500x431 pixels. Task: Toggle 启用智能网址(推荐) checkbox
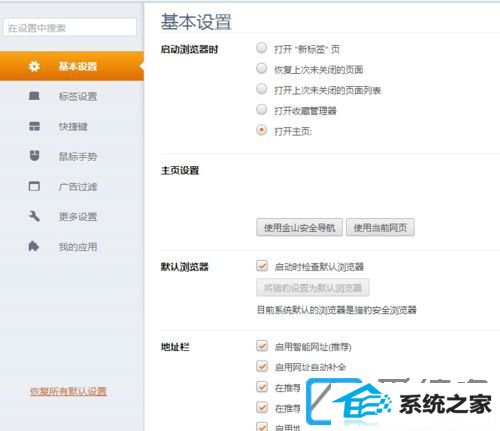click(x=262, y=346)
